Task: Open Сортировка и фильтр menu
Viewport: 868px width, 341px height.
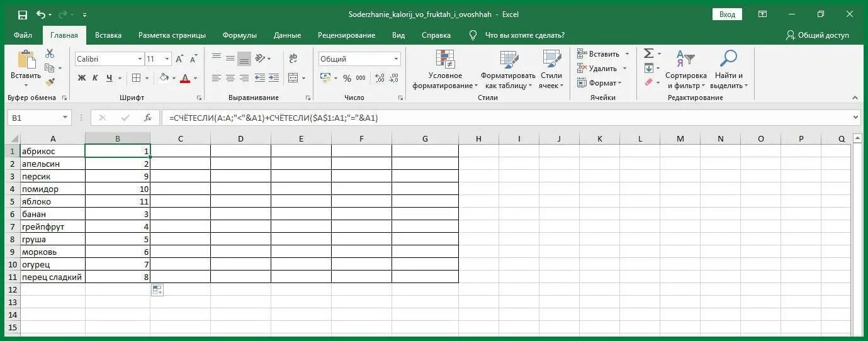Action: pos(686,69)
